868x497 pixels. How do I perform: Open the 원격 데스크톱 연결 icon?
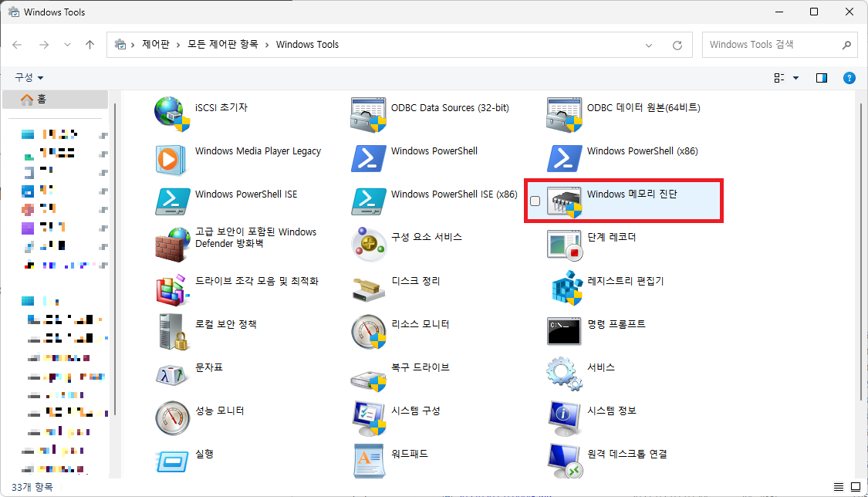pos(565,461)
